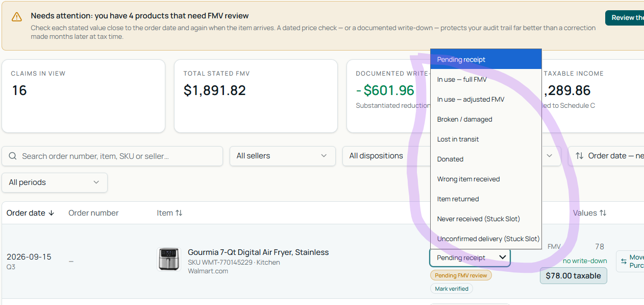The height and width of the screenshot is (305, 644).
Task: Select the 'Item returned' option
Action: coord(486,199)
